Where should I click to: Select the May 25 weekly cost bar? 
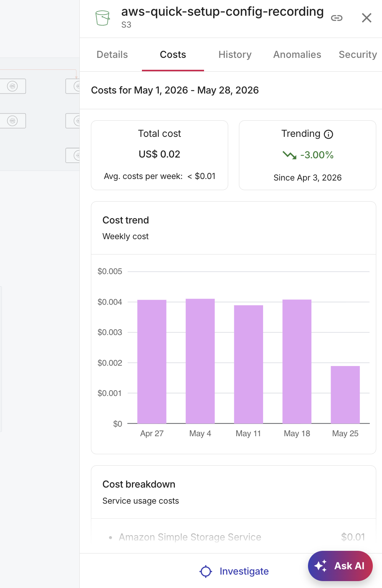coord(345,395)
